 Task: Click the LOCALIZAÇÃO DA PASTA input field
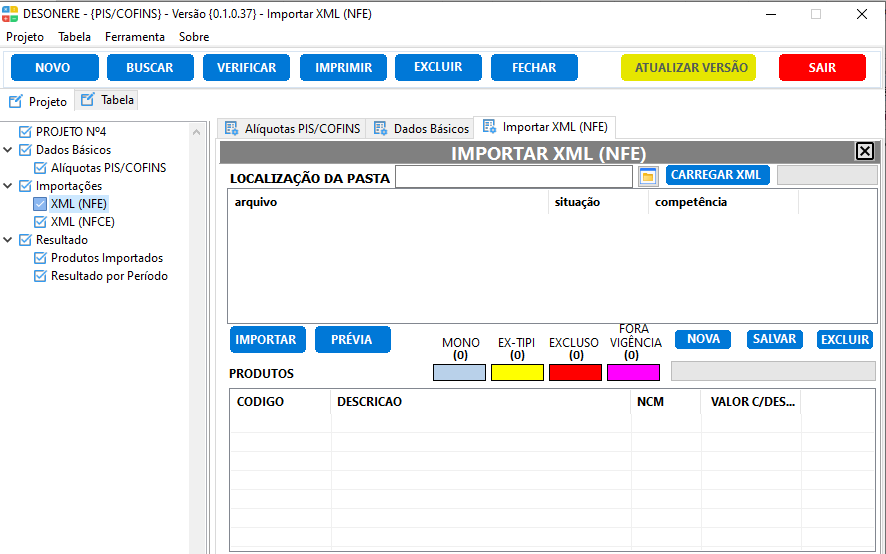point(514,177)
